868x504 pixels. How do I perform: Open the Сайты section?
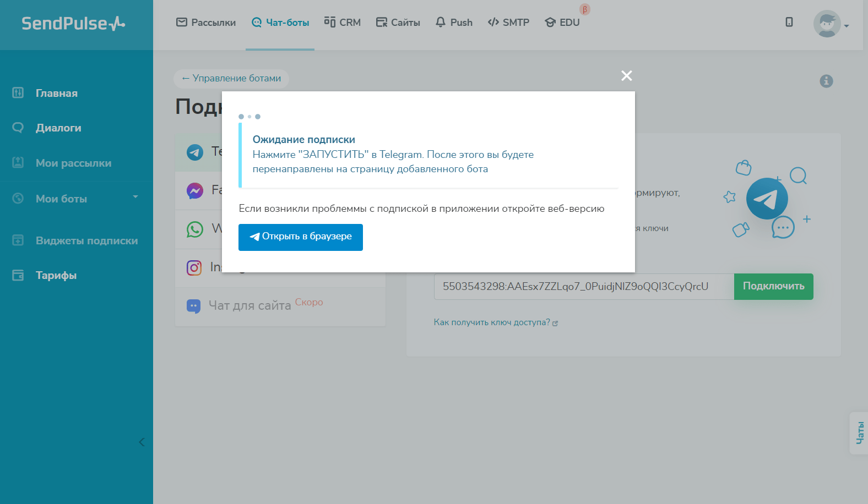(398, 23)
